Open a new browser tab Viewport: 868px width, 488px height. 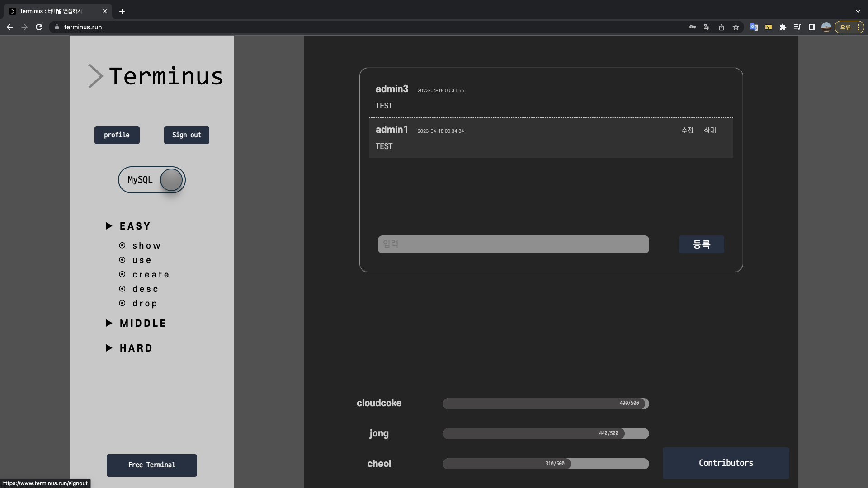(x=122, y=11)
